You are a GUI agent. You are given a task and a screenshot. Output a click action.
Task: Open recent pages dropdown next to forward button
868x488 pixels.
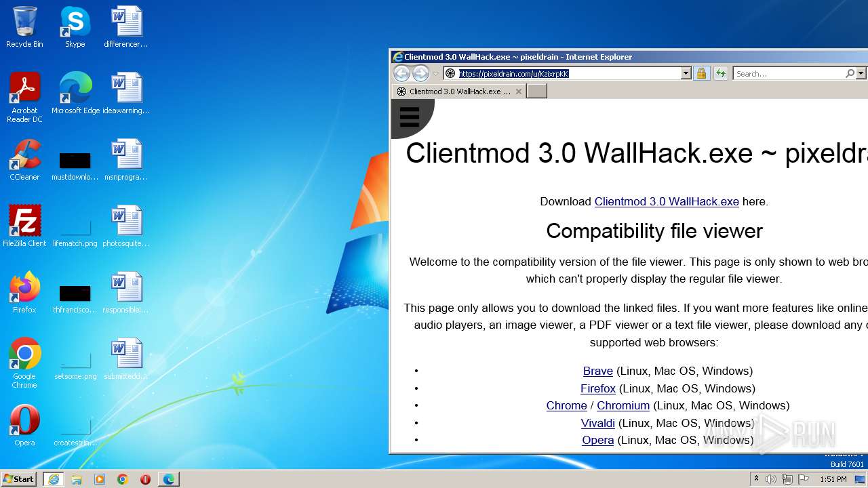(x=436, y=73)
